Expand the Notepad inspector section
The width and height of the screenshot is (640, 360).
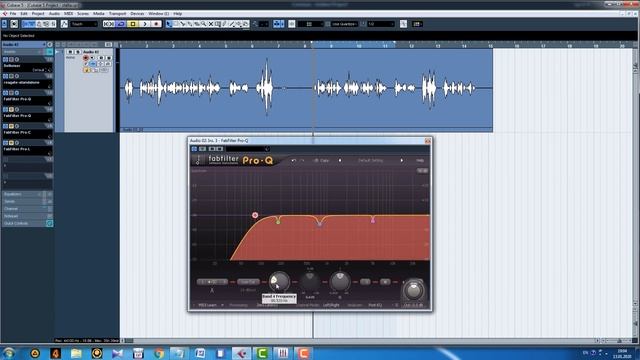click(x=27, y=216)
